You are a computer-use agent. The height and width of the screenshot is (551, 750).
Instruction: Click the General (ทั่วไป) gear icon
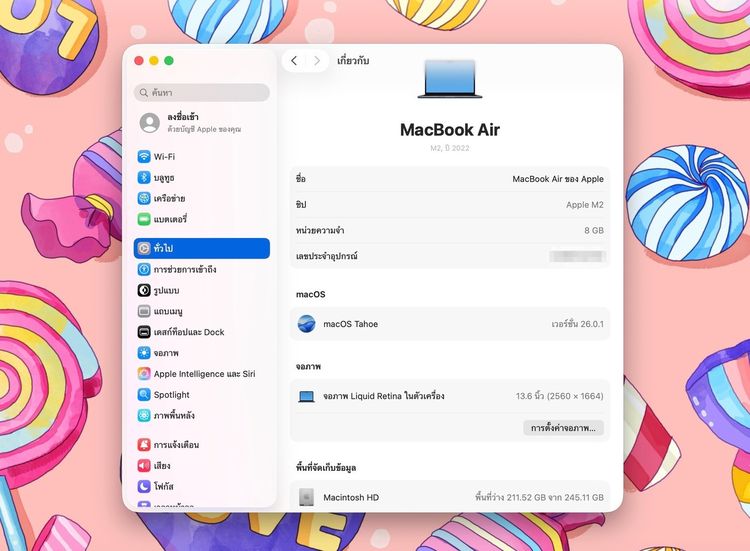tap(144, 248)
